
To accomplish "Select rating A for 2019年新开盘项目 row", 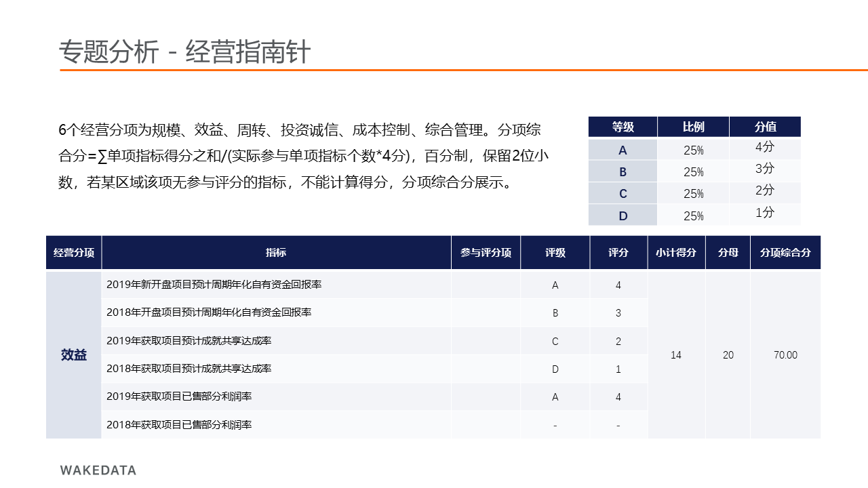I will pyautogui.click(x=555, y=285).
